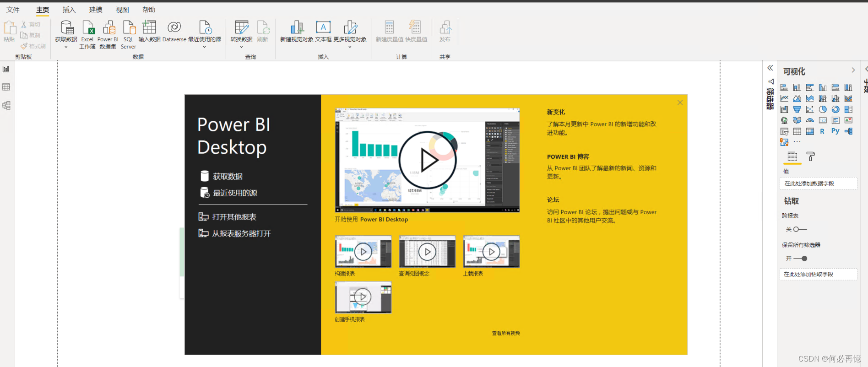The image size is (868, 367).
Task: Click the ArcGIS map visual icon
Action: pyautogui.click(x=784, y=142)
